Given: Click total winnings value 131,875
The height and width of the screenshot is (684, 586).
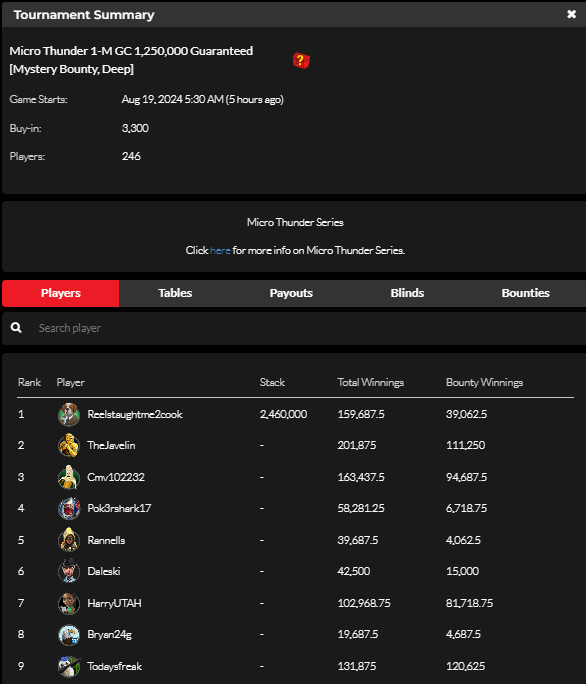Looking at the screenshot, I should 356,666.
